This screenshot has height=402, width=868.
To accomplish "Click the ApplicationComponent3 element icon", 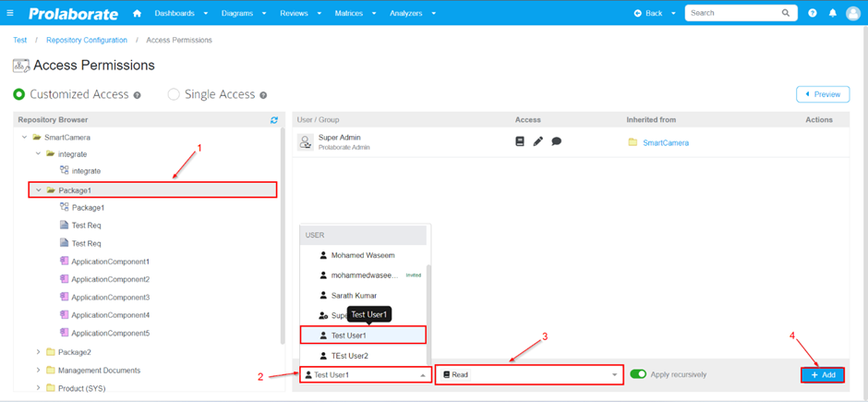I will coord(65,297).
